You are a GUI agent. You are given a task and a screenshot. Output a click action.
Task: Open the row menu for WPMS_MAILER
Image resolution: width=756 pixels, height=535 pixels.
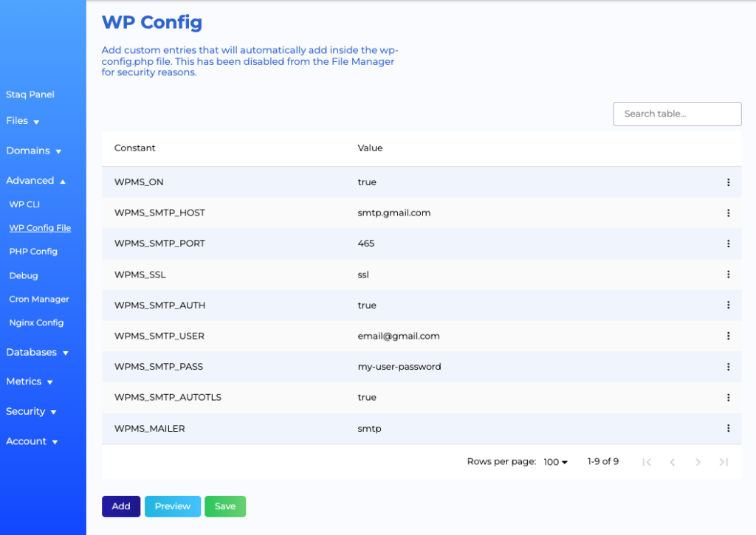(x=729, y=428)
